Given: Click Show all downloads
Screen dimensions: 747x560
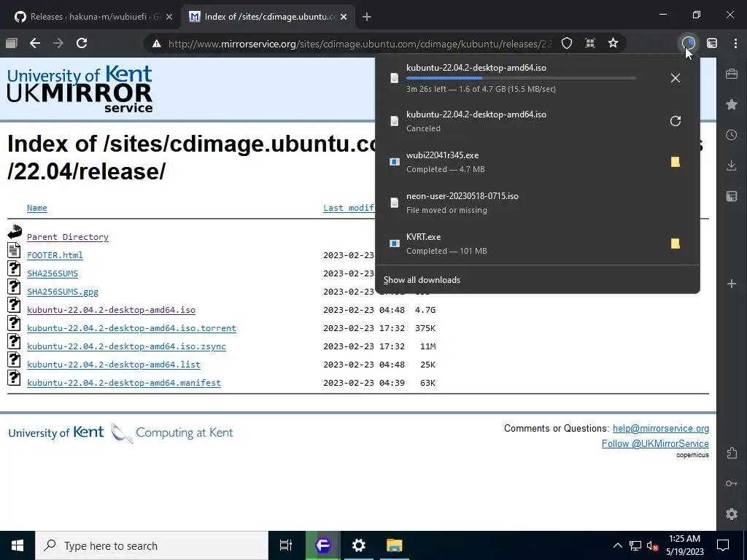Looking at the screenshot, I should (422, 280).
